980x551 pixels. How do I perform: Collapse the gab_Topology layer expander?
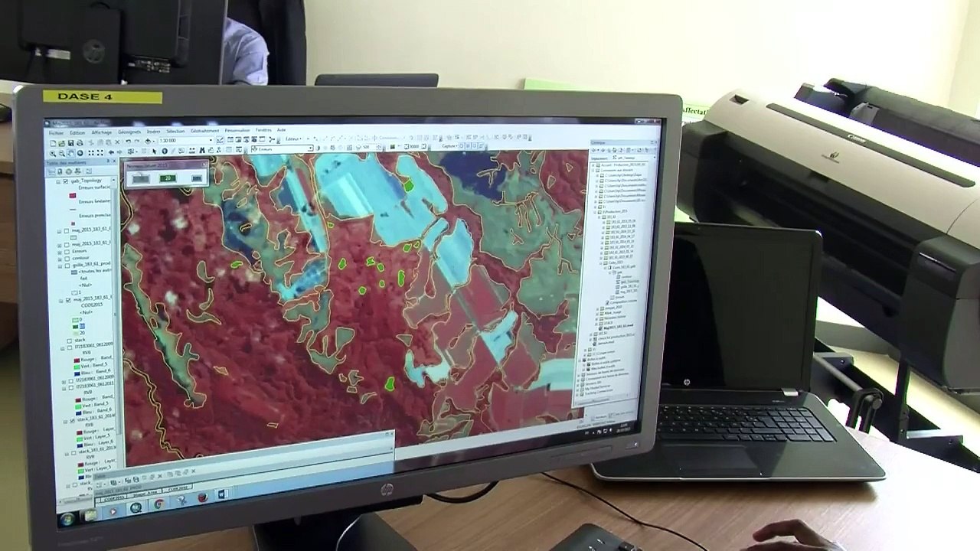(x=58, y=181)
